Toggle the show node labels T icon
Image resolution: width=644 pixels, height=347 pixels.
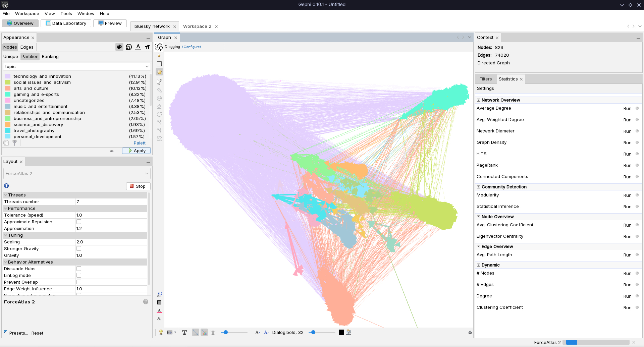pos(184,332)
